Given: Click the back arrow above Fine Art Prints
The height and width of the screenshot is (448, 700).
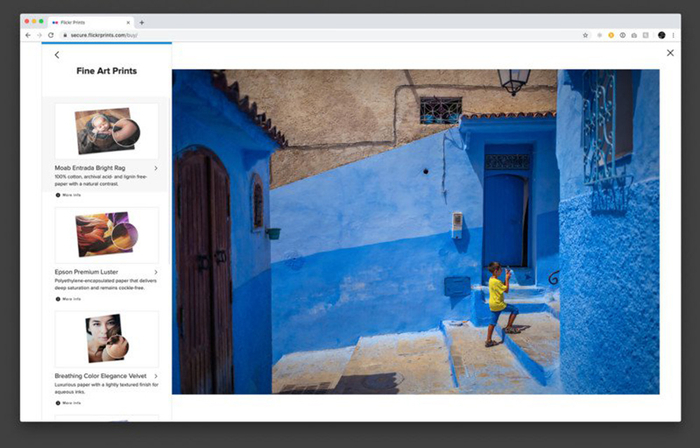Looking at the screenshot, I should [57, 55].
